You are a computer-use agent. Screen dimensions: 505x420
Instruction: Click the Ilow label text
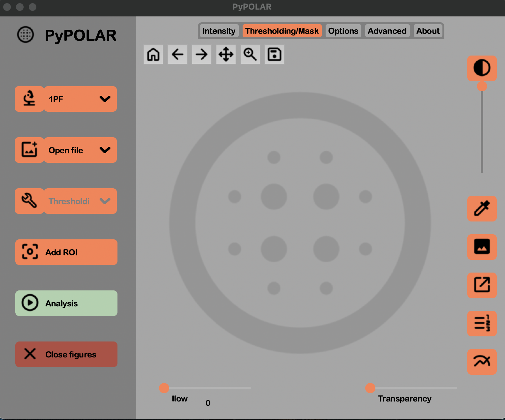[x=180, y=399]
